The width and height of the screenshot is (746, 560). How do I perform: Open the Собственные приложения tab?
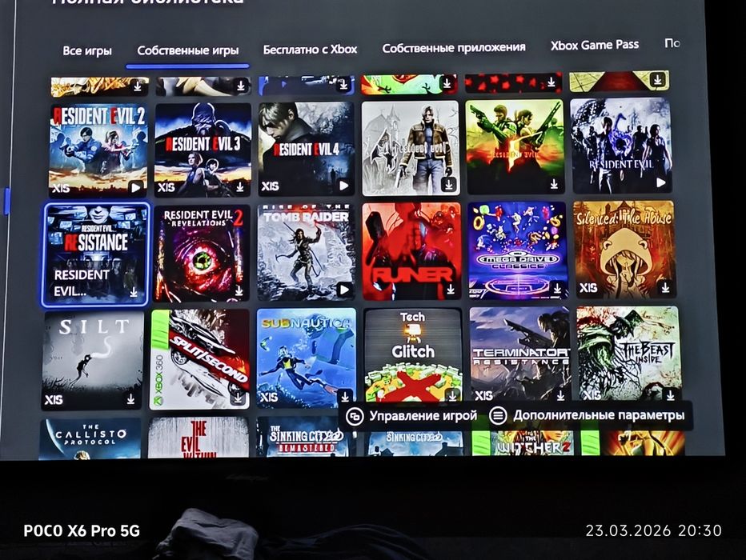tap(454, 48)
